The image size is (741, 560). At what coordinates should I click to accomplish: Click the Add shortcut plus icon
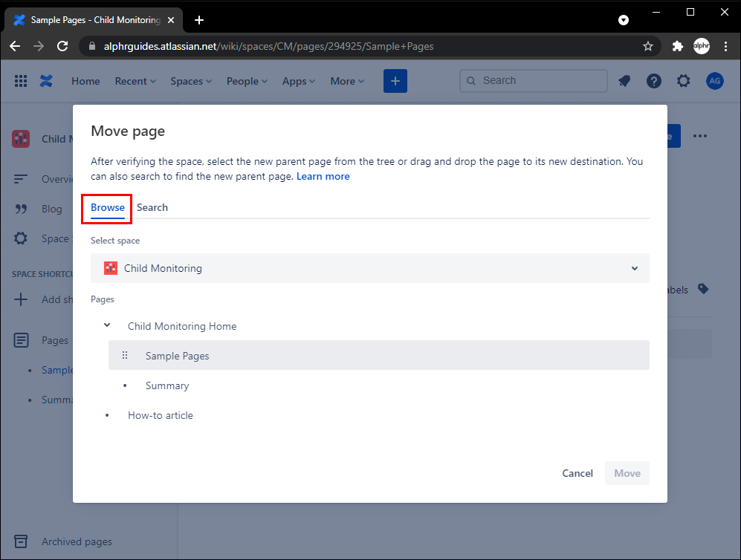pos(21,299)
